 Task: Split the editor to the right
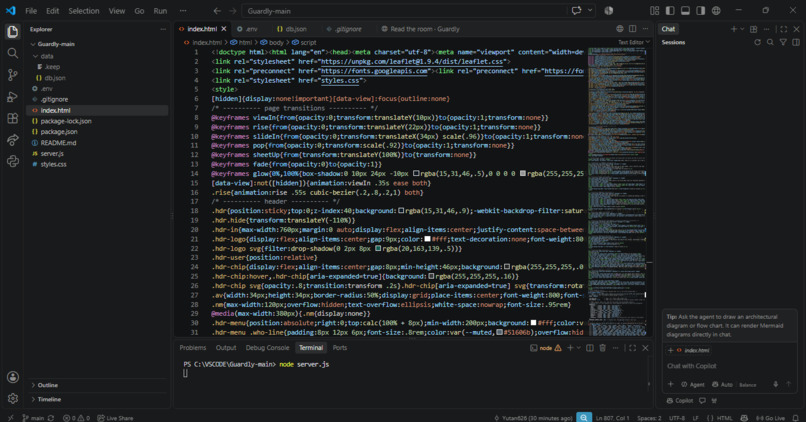[x=632, y=29]
